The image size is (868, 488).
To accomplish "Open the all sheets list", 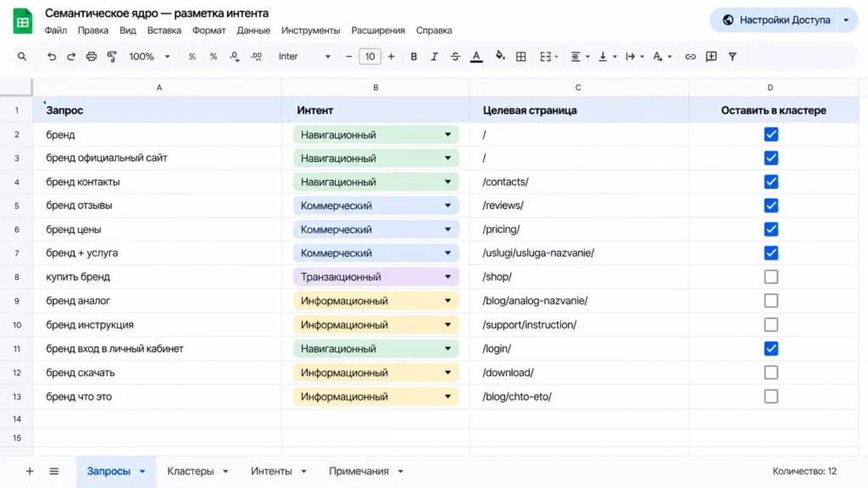I will (53, 471).
